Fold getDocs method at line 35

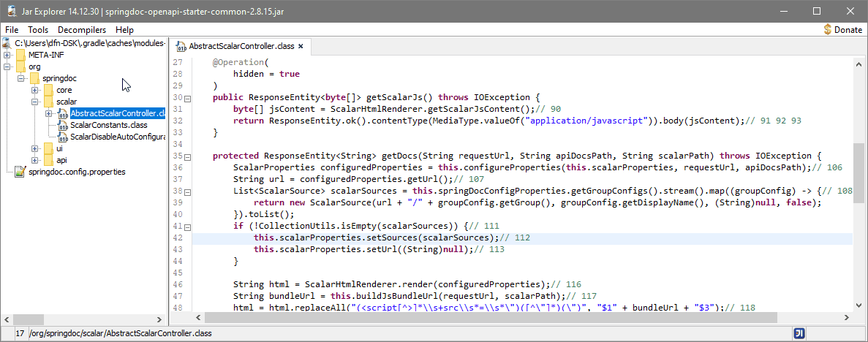tap(188, 156)
